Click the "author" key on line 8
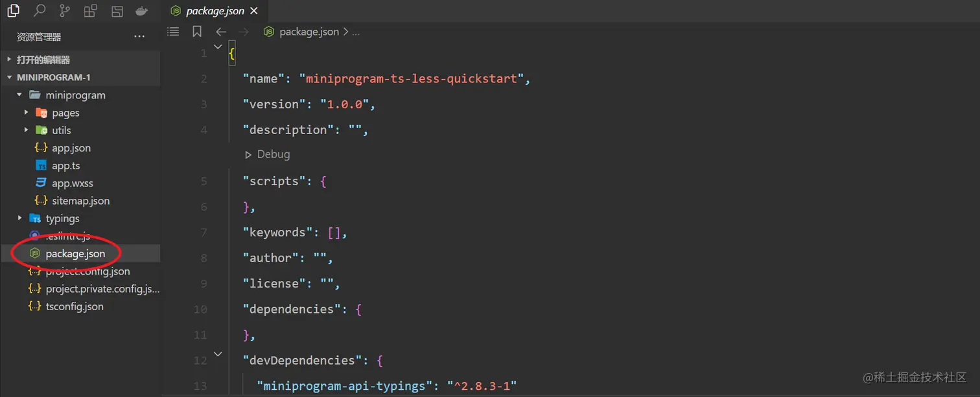 [x=272, y=258]
